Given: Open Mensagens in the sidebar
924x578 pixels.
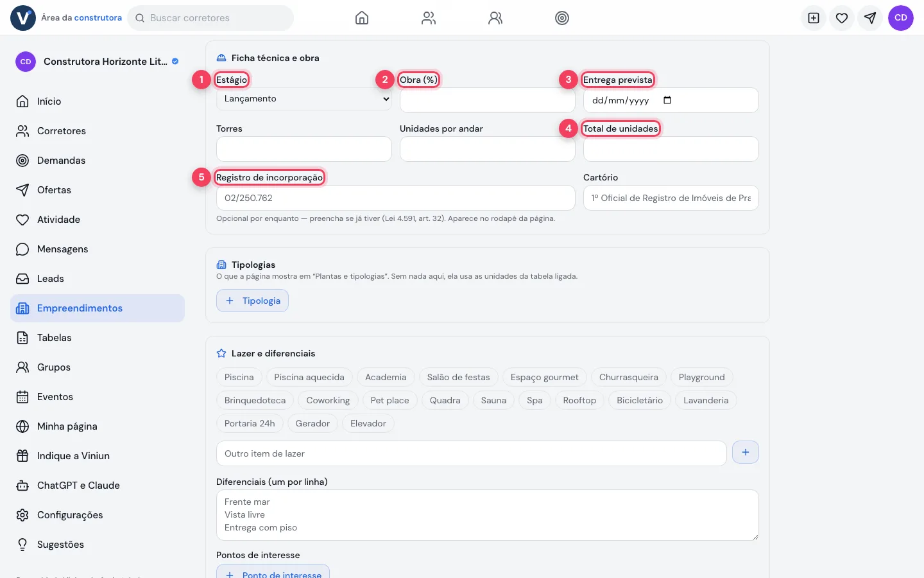Looking at the screenshot, I should point(98,249).
